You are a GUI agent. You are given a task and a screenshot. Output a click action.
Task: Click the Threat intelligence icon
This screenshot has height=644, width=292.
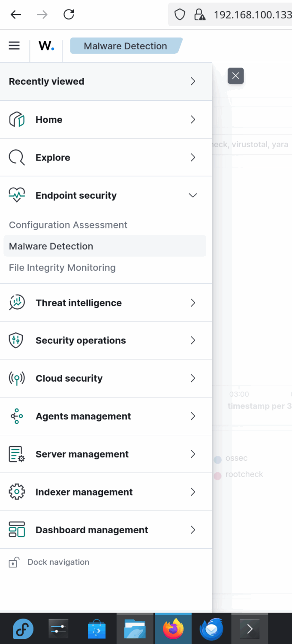17,303
